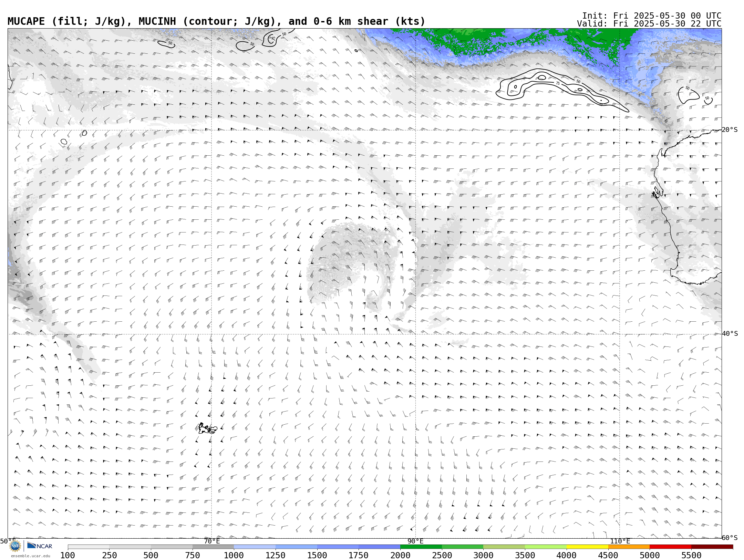Click the dark gray 750–1000 colorbar swatch
Image resolution: width=744 pixels, height=560 pixels.
[213, 547]
